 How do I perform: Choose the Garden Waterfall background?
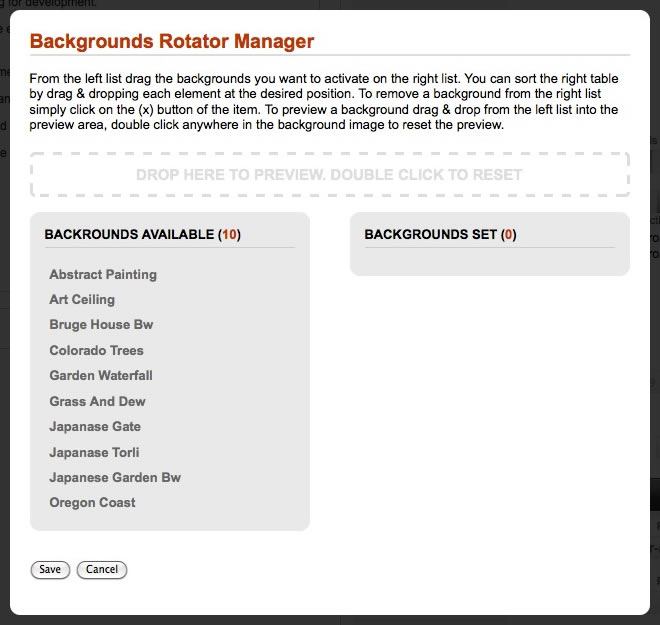tap(101, 376)
